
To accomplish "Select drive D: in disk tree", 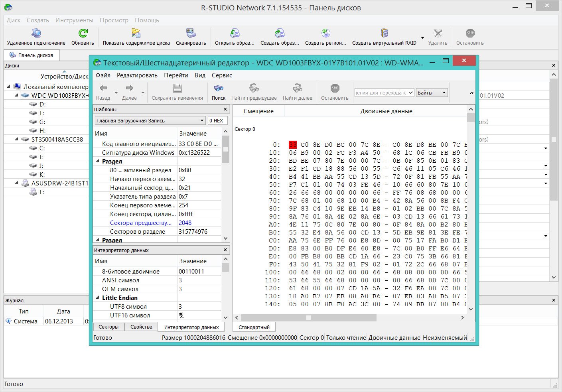I will point(42,104).
